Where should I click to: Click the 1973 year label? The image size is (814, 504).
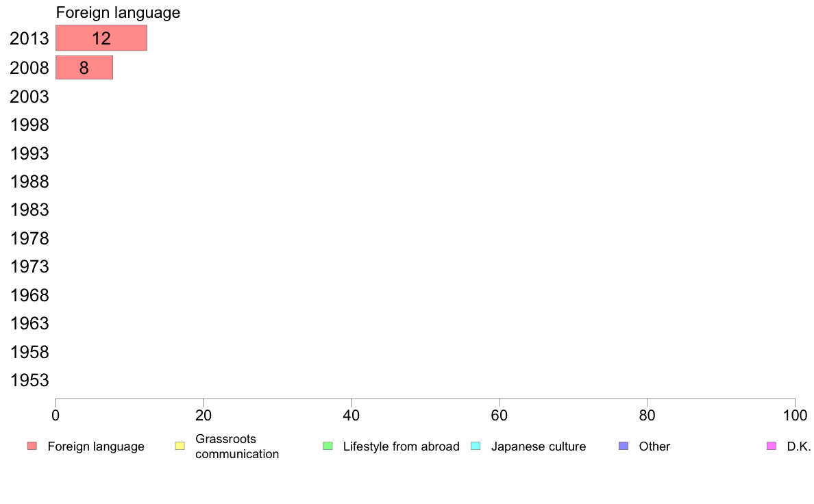29,267
